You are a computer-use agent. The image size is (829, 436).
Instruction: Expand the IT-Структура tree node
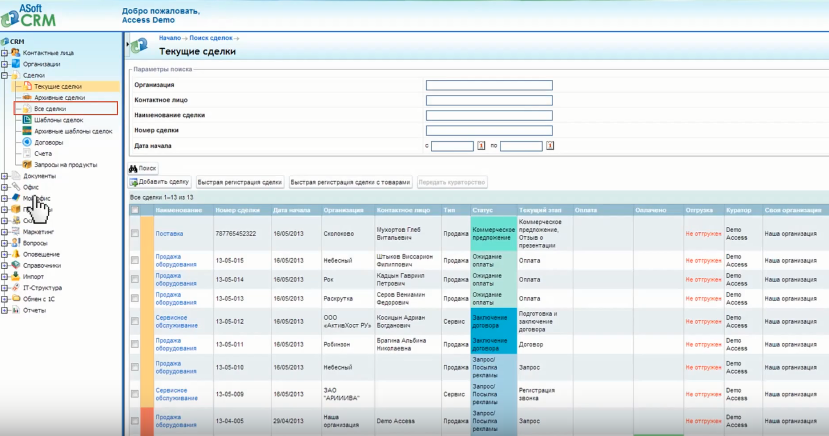[4, 288]
